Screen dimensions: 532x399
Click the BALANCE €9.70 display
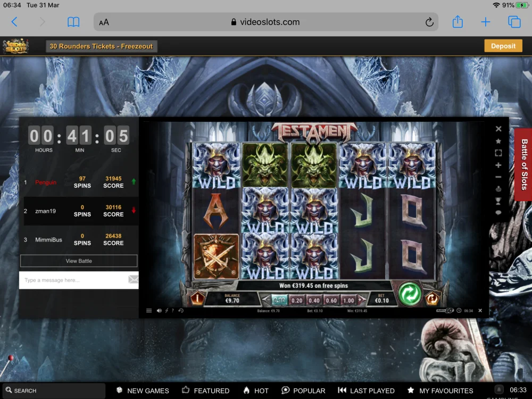pos(232,298)
